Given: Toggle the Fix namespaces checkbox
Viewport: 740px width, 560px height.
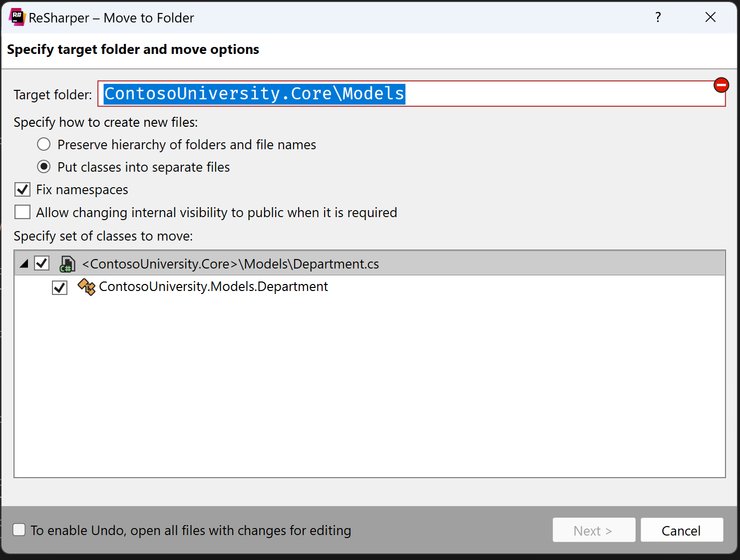Looking at the screenshot, I should [x=22, y=190].
